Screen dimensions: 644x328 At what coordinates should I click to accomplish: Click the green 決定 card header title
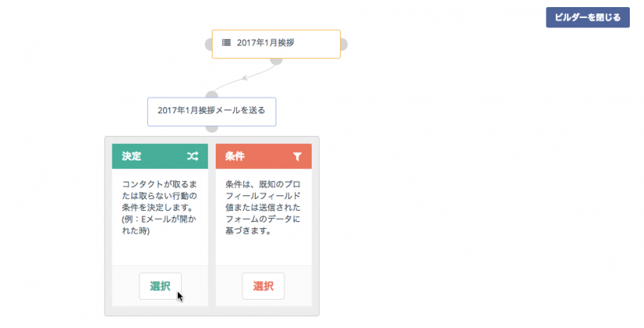pos(131,157)
